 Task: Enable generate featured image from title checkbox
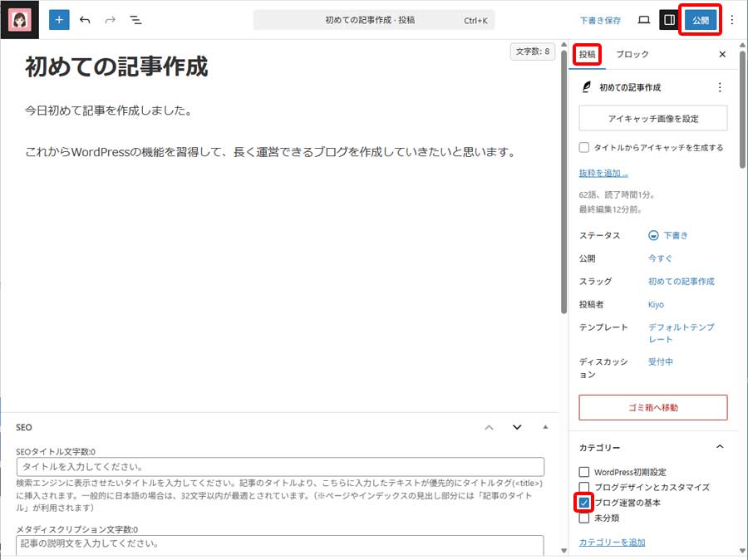584,145
